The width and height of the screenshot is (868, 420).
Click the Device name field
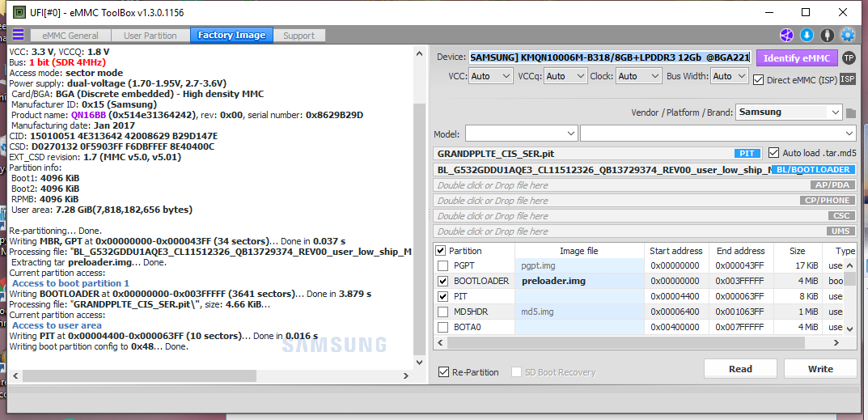(x=610, y=57)
